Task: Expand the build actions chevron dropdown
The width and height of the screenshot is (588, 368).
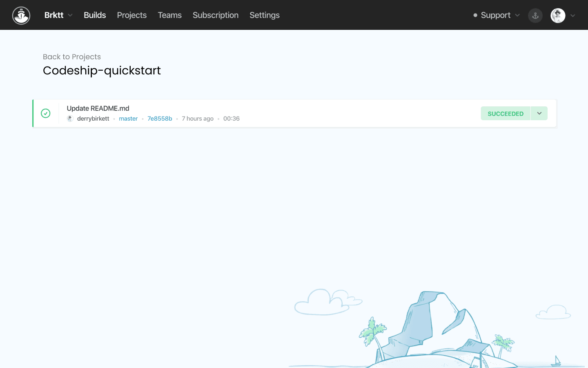Action: click(539, 113)
